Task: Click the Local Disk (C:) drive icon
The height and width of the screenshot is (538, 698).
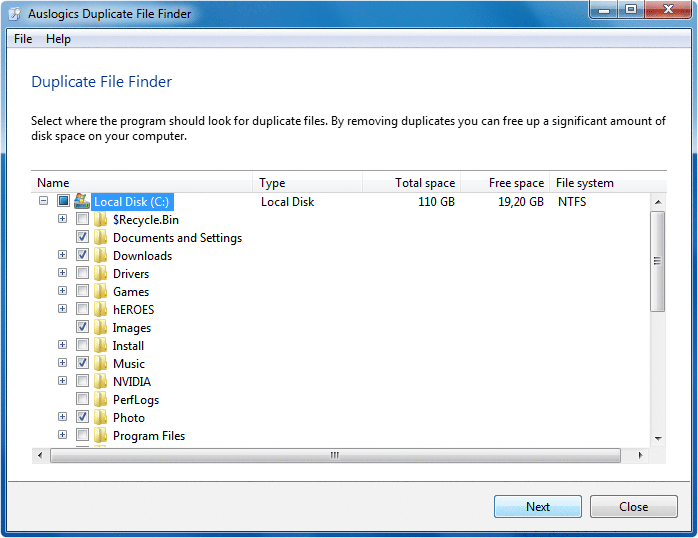Action: (x=81, y=201)
